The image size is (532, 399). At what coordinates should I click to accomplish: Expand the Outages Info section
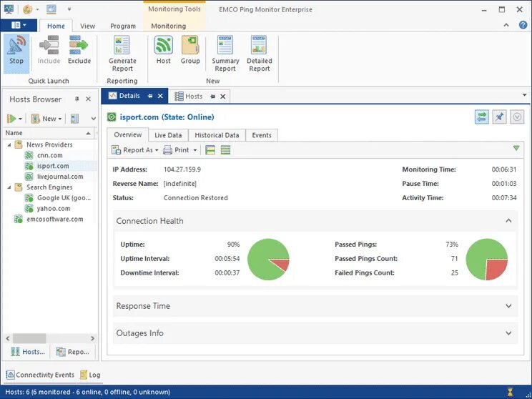(508, 333)
